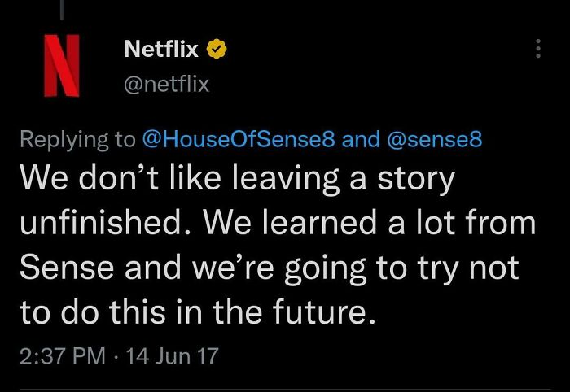The height and width of the screenshot is (392, 570).
Task: Open the three-dot more options menu
Action: pos(537,50)
